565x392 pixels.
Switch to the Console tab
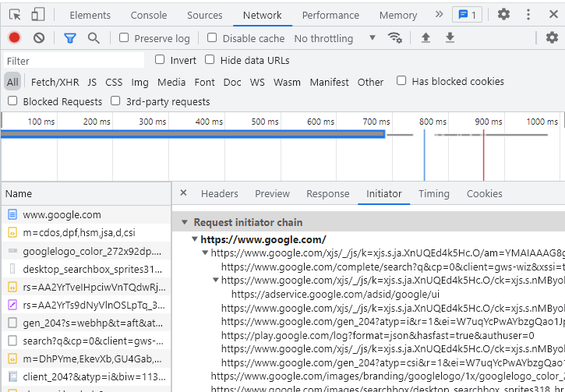pyautogui.click(x=149, y=15)
